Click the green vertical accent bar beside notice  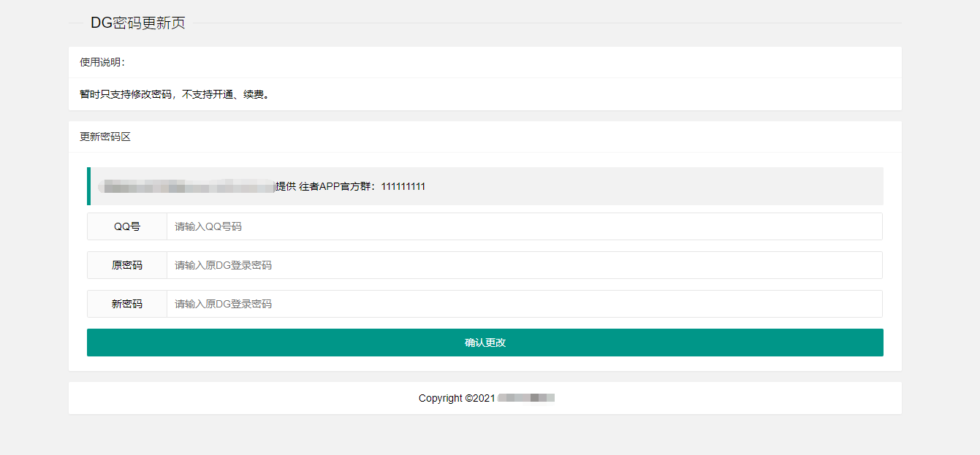[x=88, y=186]
